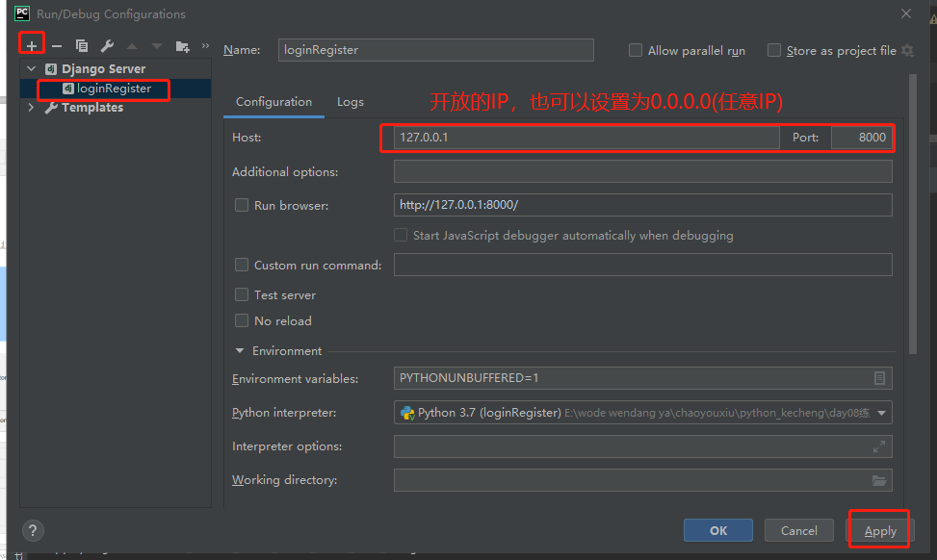
Task: Move configuration down arrow
Action: [x=157, y=46]
